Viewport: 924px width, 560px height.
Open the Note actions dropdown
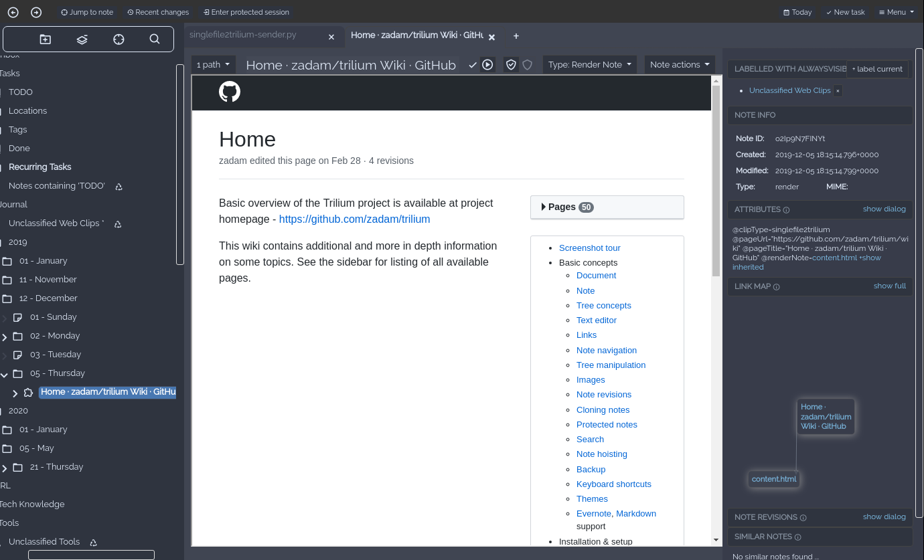click(680, 65)
